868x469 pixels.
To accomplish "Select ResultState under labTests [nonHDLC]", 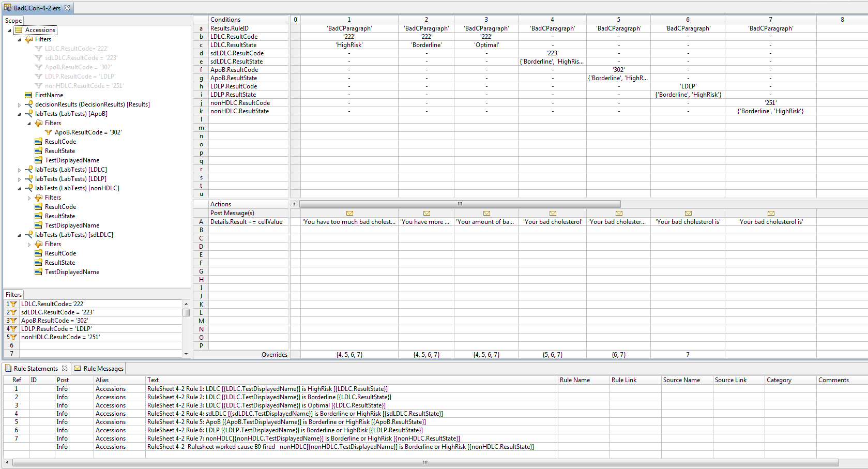I will (60, 216).
